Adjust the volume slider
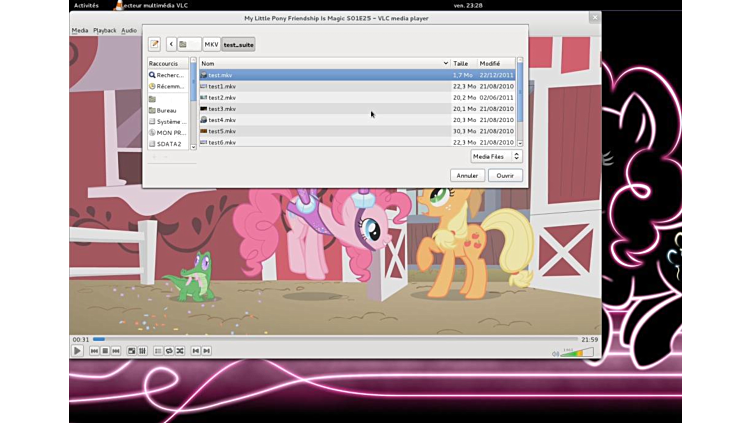Viewport: 752px width, 423px height. [x=577, y=352]
